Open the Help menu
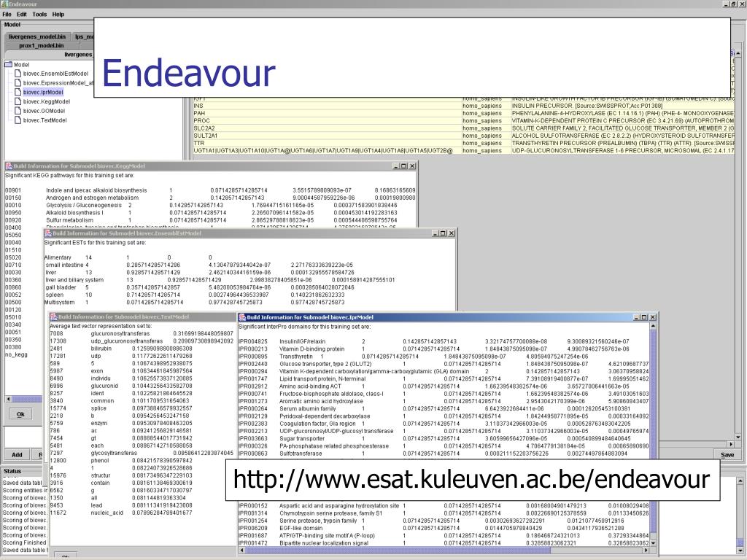 (58, 15)
